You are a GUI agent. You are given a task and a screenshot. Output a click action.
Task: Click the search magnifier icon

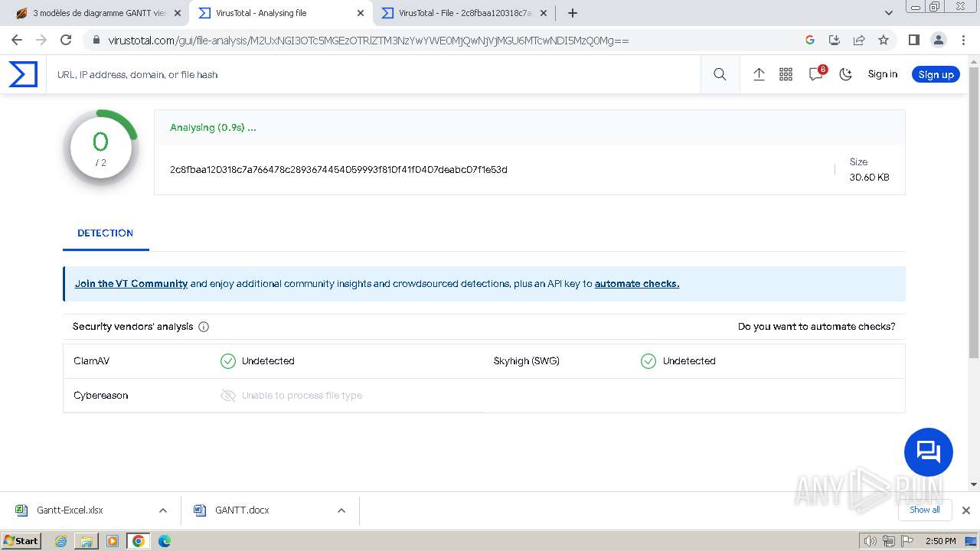point(720,74)
